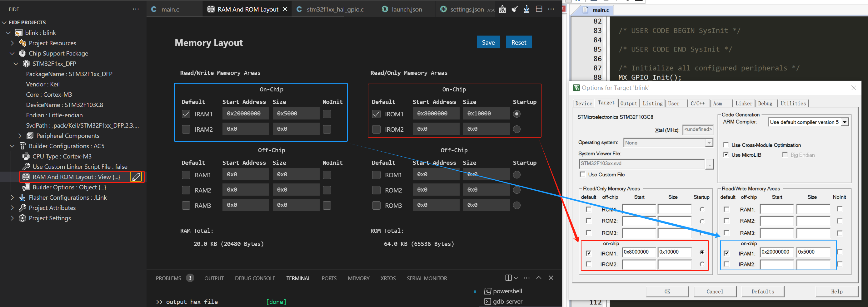This screenshot has height=307, width=868.
Task: Expand the Flasher Configurations : JLink node
Action: pyautogui.click(x=12, y=197)
